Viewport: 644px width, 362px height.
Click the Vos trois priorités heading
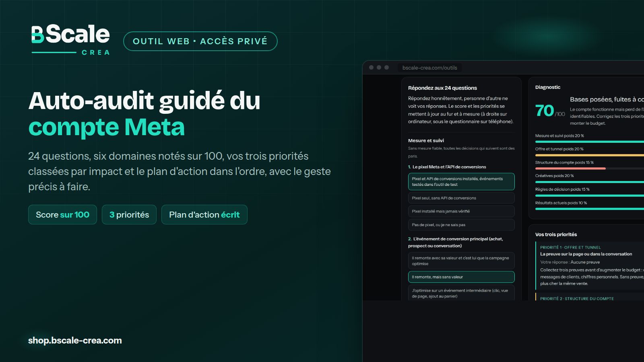556,234
